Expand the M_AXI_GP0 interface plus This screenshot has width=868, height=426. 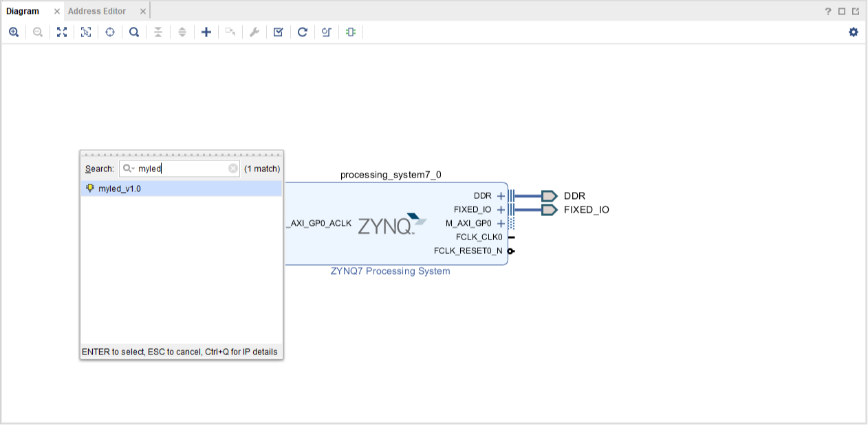tap(501, 224)
